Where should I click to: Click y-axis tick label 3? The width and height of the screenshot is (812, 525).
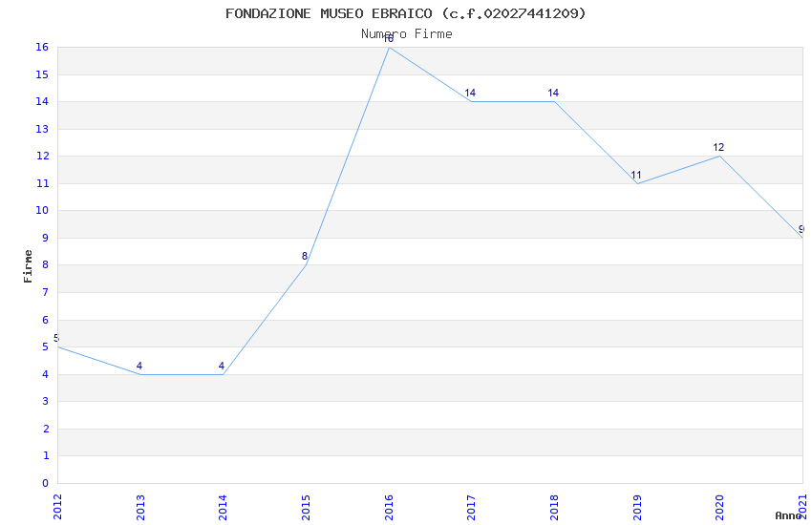coord(46,401)
